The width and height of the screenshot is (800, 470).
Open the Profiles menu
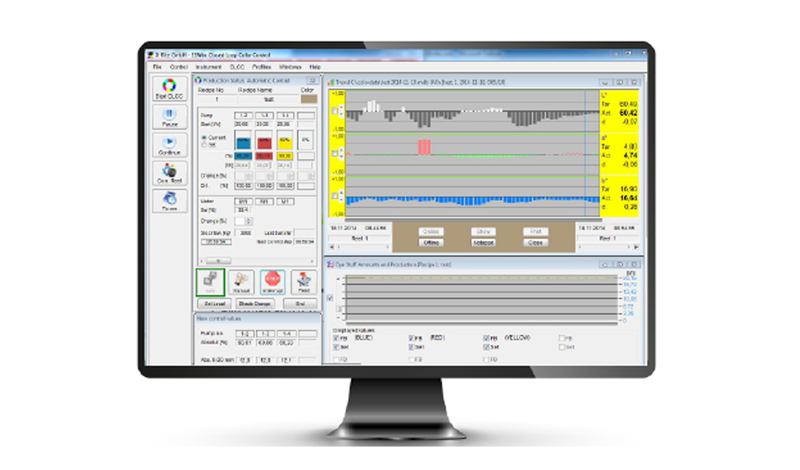[262, 67]
